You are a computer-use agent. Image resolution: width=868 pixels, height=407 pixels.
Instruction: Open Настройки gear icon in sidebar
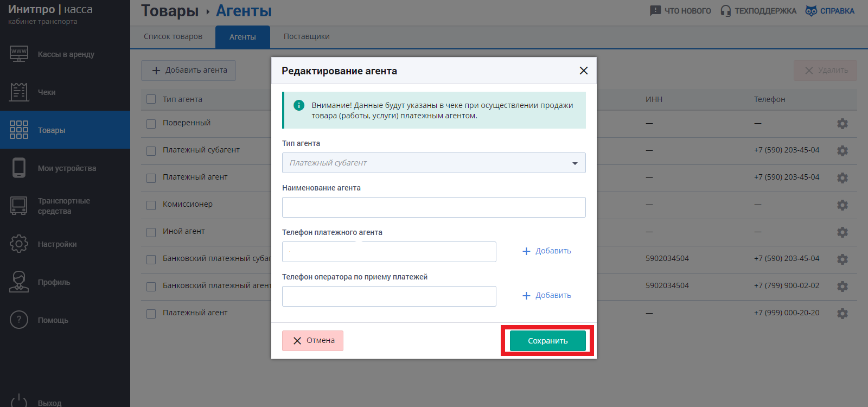tap(19, 244)
